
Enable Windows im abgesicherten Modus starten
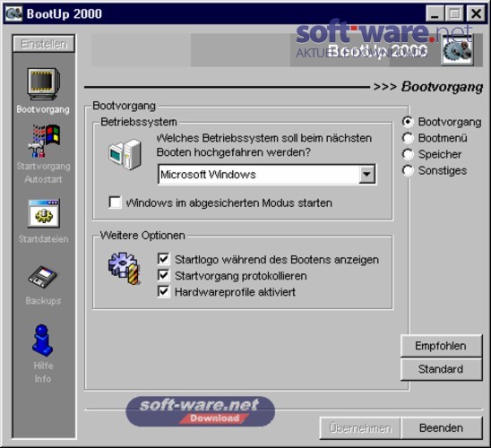115,202
